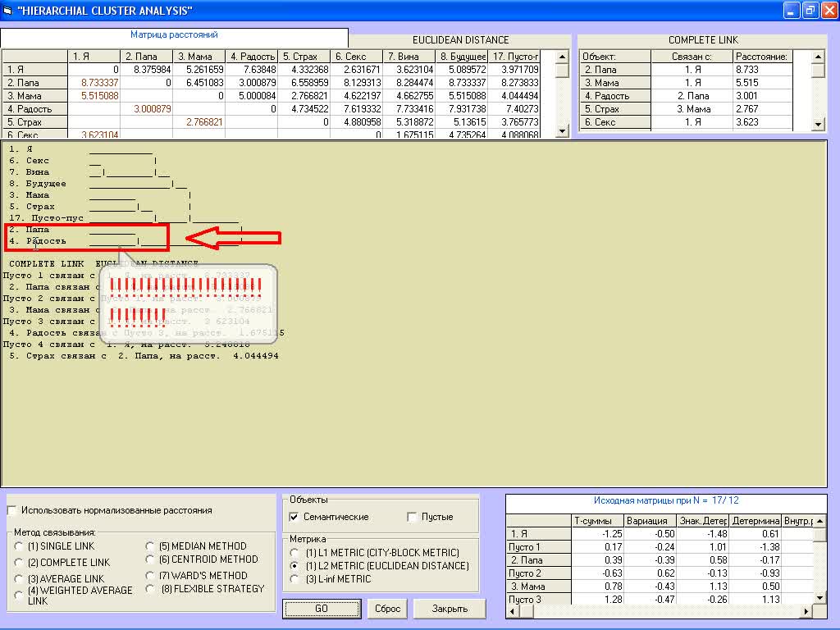840x630 pixels.
Task: Click 'Исходная матрицы при N = 17/12' title
Action: (x=666, y=500)
